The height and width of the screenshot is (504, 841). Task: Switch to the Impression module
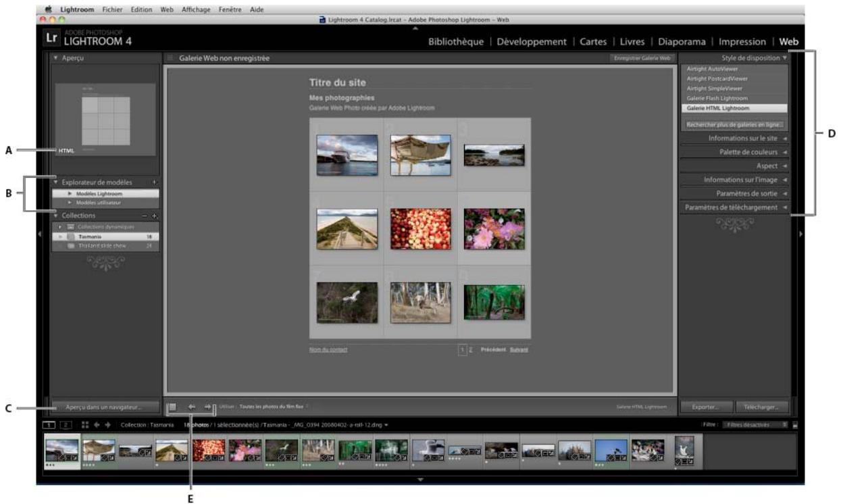742,42
